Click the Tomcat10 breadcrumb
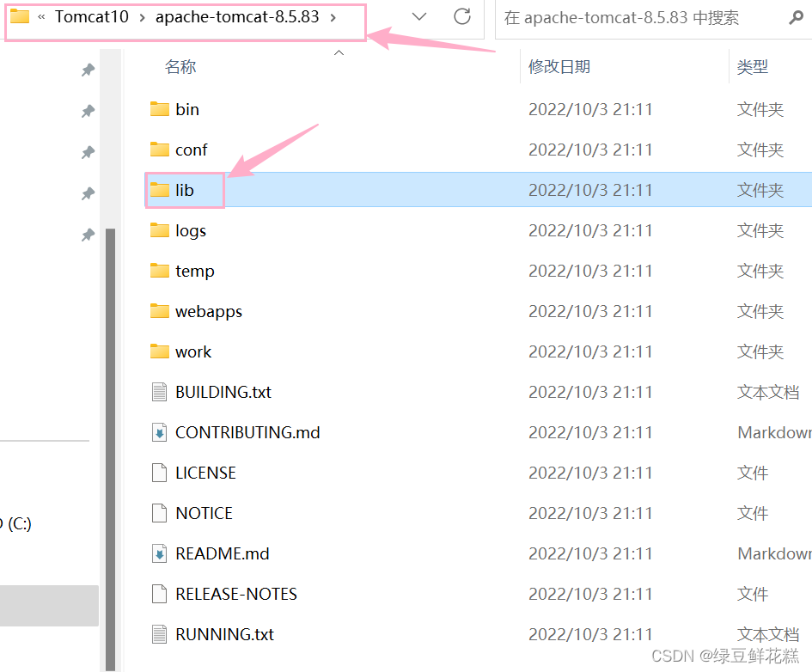 point(92,16)
